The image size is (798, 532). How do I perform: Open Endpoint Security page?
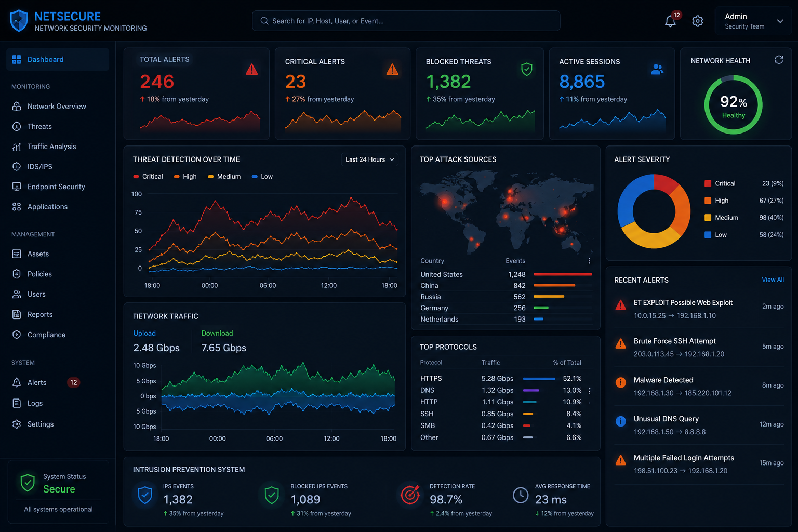56,187
